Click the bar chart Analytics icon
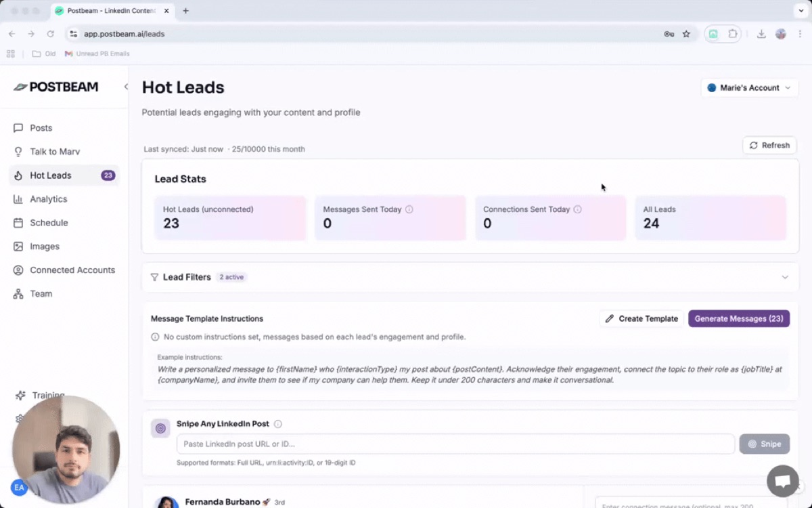 (18, 199)
